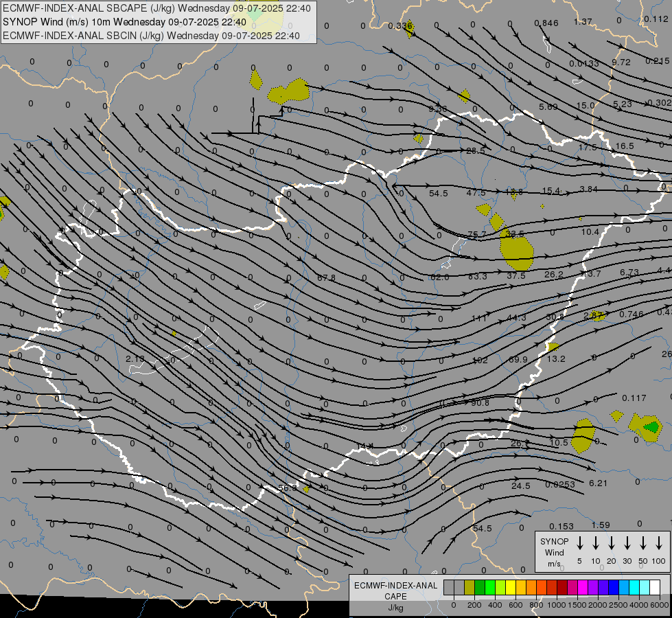Click the 0.117 value on the map

pos(634,398)
